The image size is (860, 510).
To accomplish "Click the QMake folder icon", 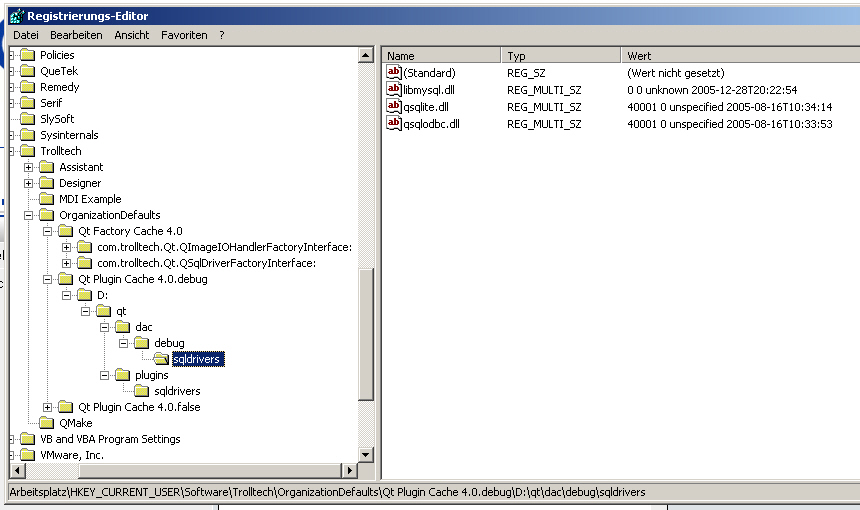I will click(x=47, y=423).
